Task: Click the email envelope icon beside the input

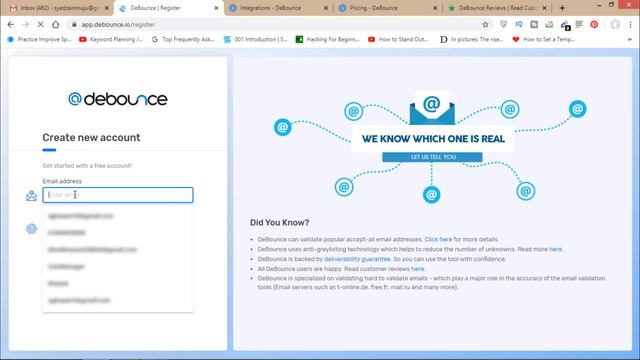Action: [x=31, y=196]
